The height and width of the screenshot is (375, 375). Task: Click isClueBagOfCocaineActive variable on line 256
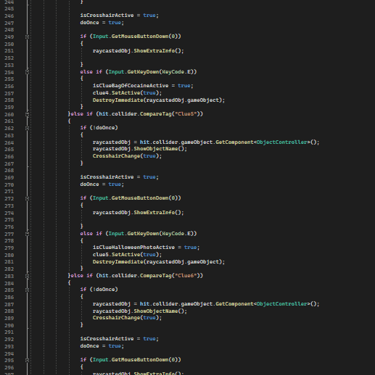[131, 86]
